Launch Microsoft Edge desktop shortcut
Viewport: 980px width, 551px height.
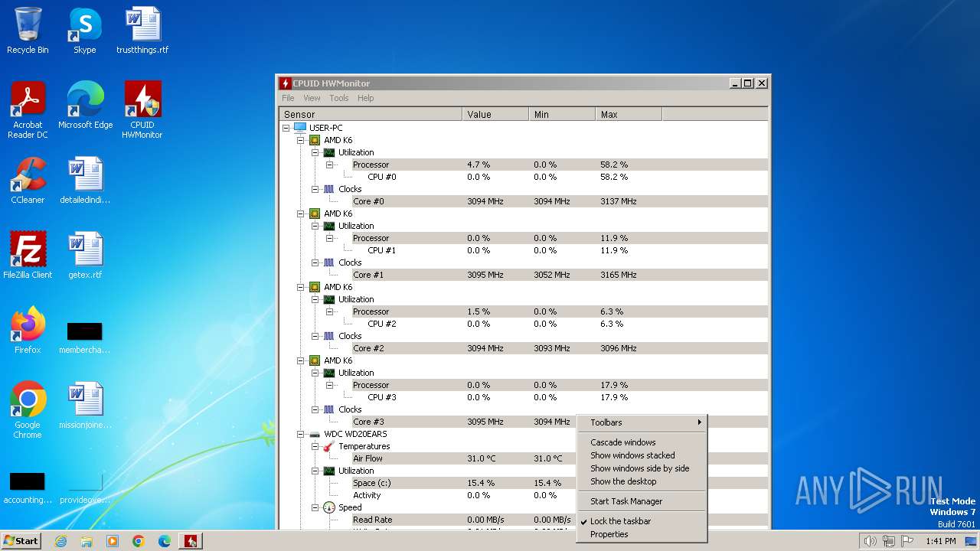click(85, 106)
